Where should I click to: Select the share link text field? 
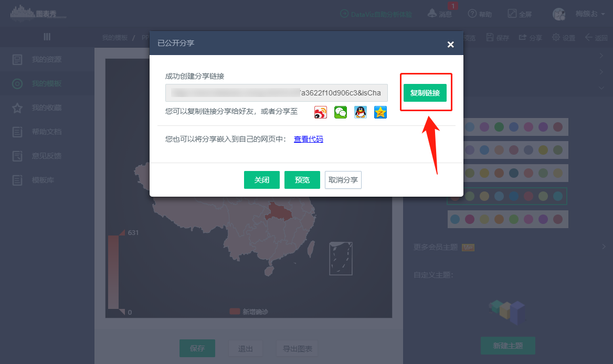pyautogui.click(x=277, y=93)
